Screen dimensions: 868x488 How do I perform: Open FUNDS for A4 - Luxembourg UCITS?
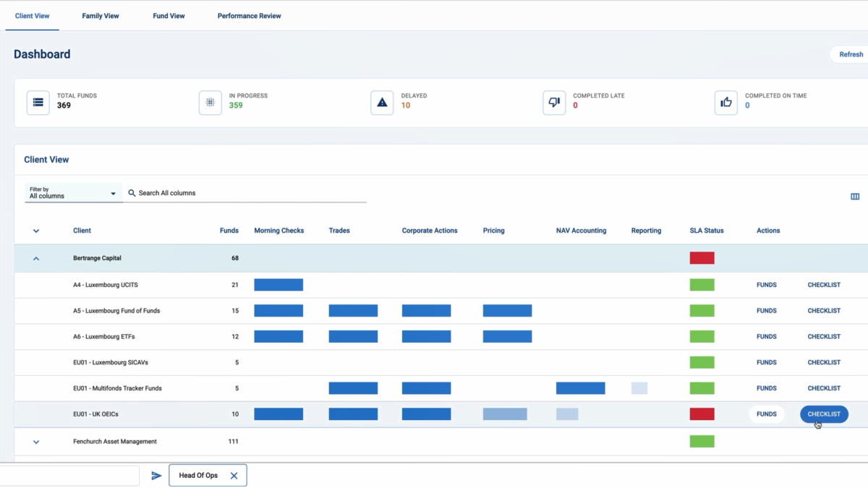click(x=766, y=285)
